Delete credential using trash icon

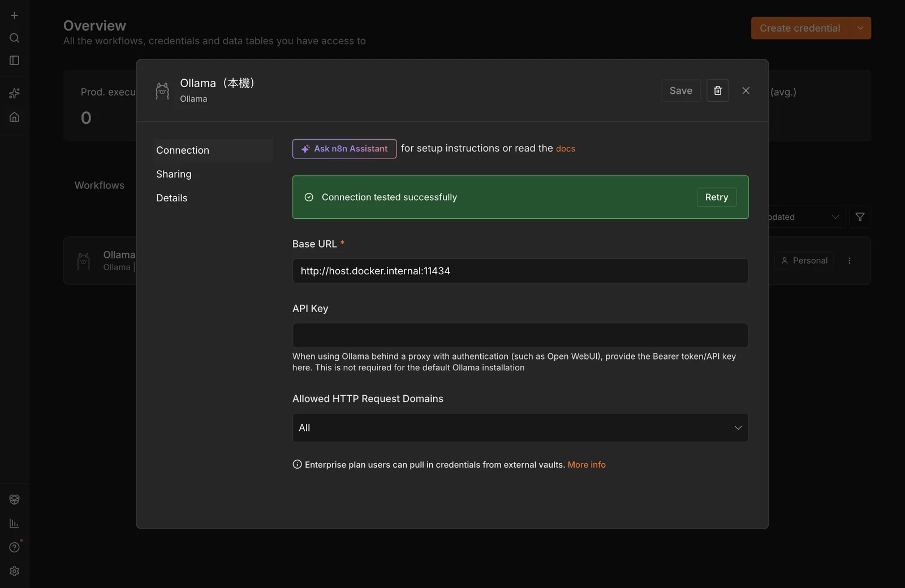point(718,90)
